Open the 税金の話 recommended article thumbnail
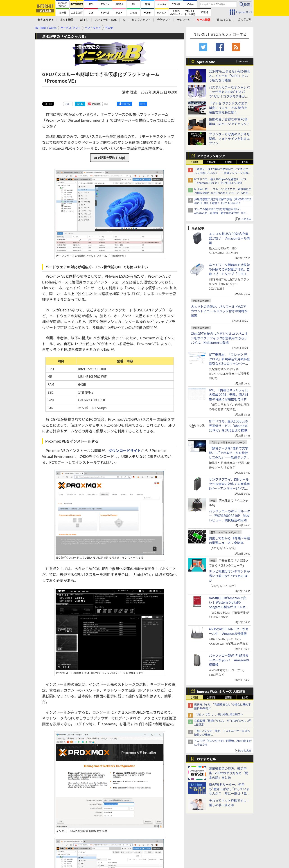The width and height of the screenshot is (289, 868). click(x=197, y=773)
